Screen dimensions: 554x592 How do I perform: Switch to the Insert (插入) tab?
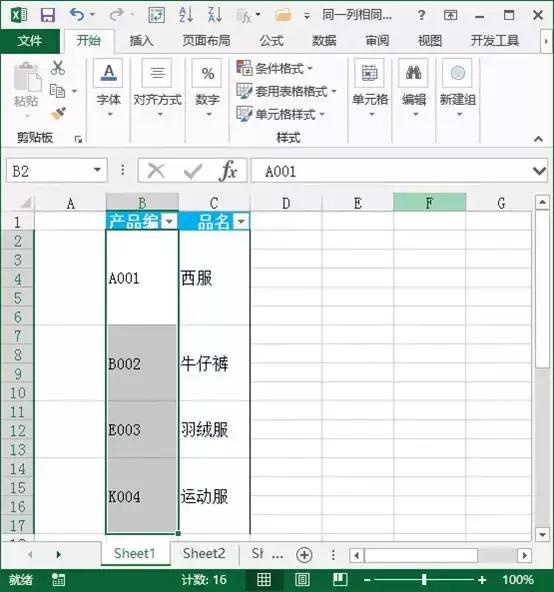pos(141,41)
